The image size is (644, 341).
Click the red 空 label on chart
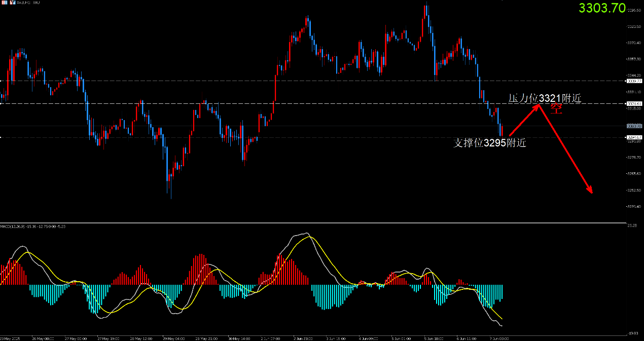(x=557, y=108)
